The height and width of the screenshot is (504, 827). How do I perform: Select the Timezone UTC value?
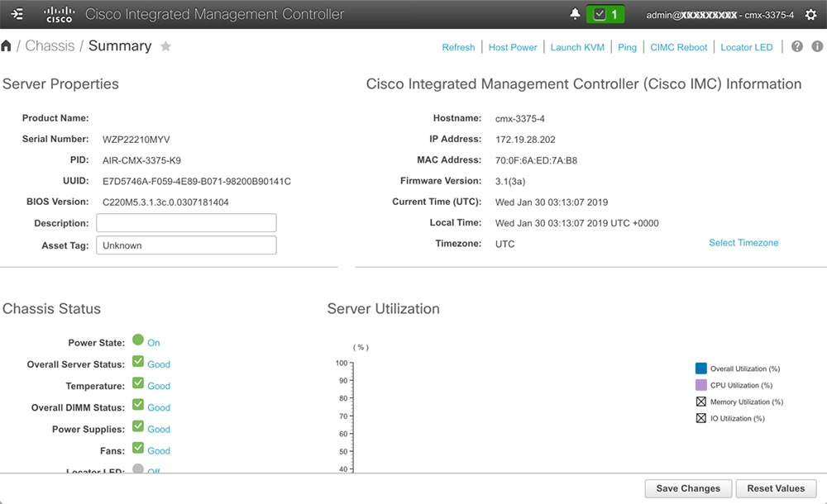click(504, 244)
